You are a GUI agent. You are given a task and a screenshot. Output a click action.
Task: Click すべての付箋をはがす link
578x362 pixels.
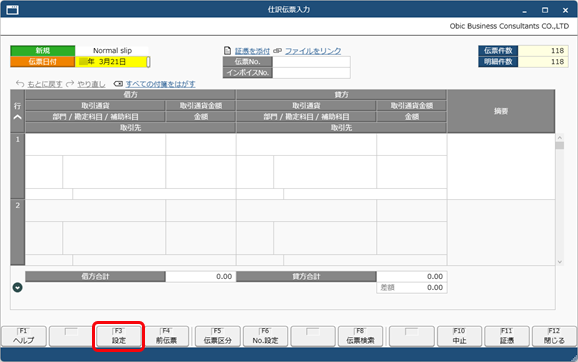pos(160,84)
